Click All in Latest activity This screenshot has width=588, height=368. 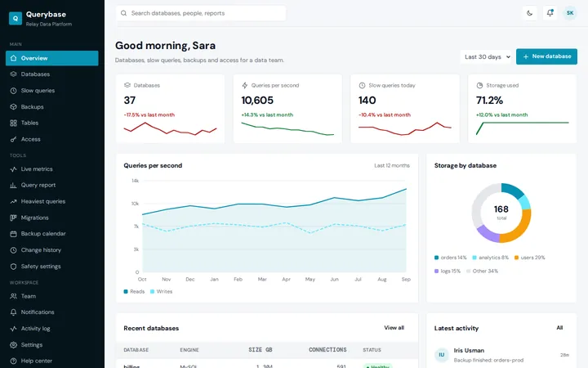point(559,328)
